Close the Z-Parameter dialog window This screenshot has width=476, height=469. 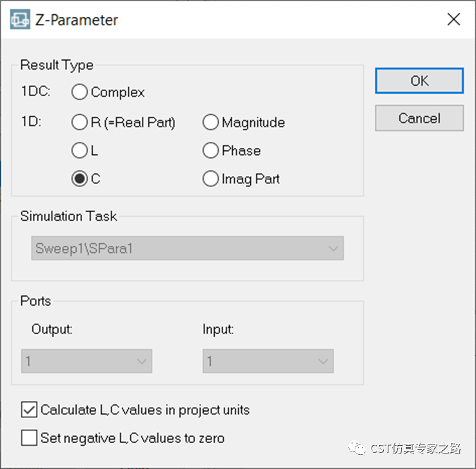coord(453,20)
